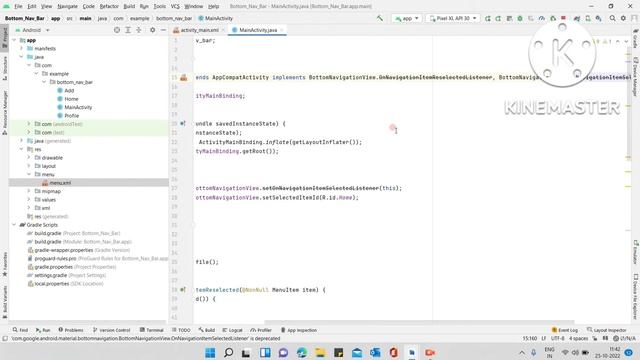Open Project panel options gear
Viewport: 640px width, 360px height.
[152, 30]
